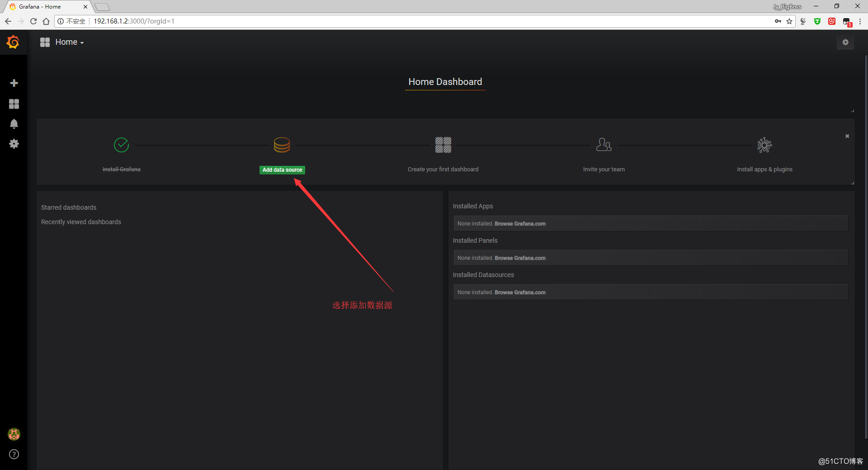Image resolution: width=868 pixels, height=470 pixels.
Task: Open the user avatar profile menu
Action: (14, 434)
